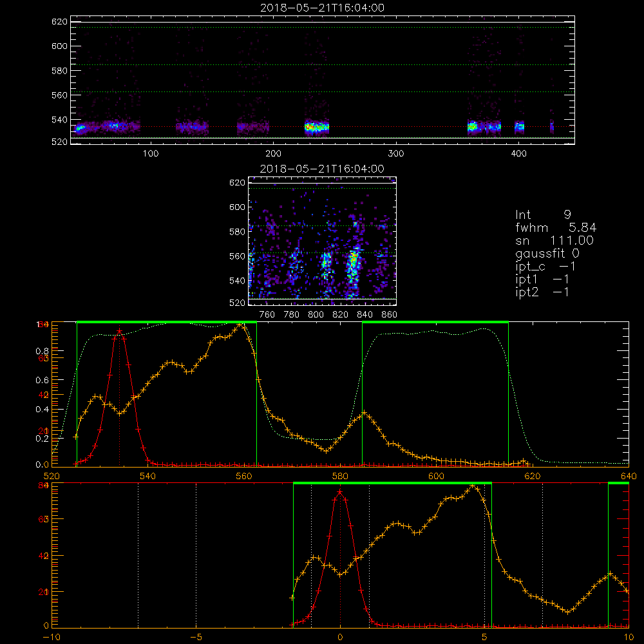Click the '840' x-axis label of the zoomed image

365,315
